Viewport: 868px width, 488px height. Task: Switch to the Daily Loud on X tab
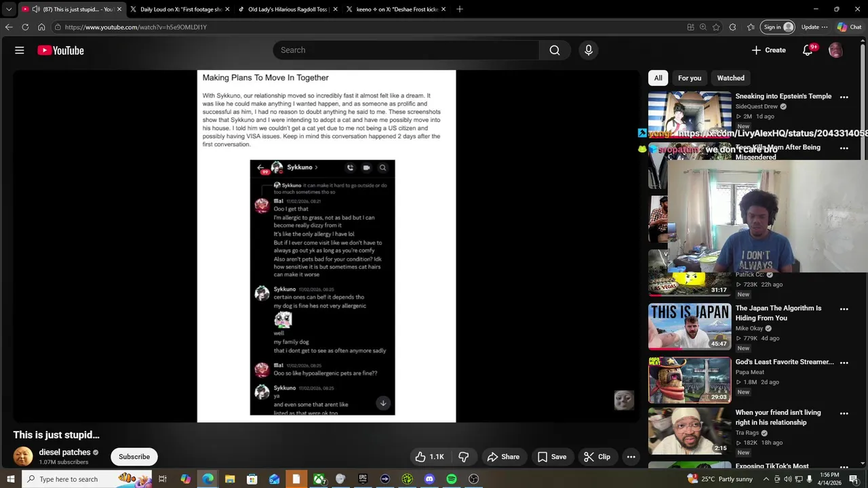click(180, 9)
